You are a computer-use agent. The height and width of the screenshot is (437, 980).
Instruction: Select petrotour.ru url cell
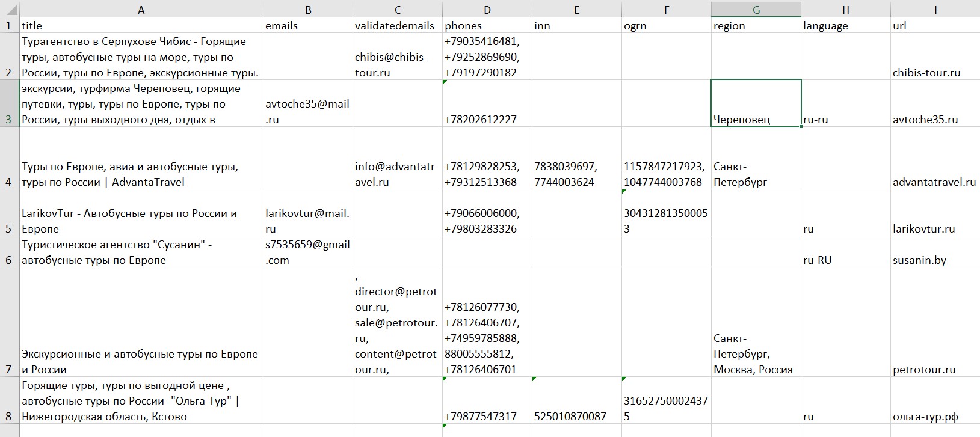935,322
